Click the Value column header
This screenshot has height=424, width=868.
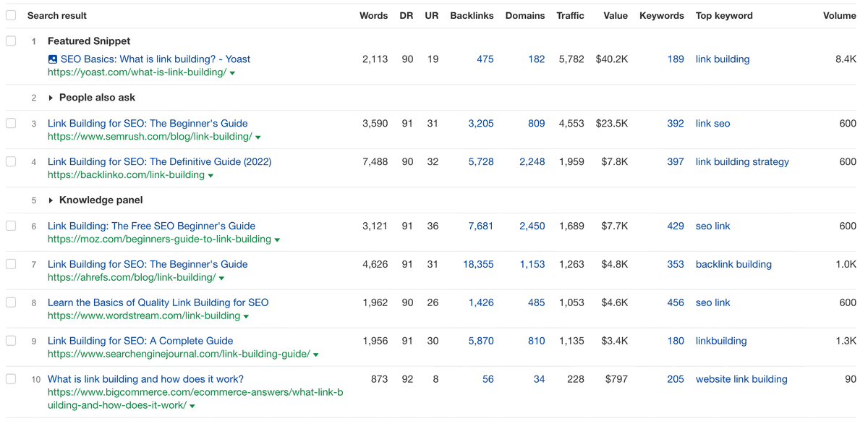(616, 15)
